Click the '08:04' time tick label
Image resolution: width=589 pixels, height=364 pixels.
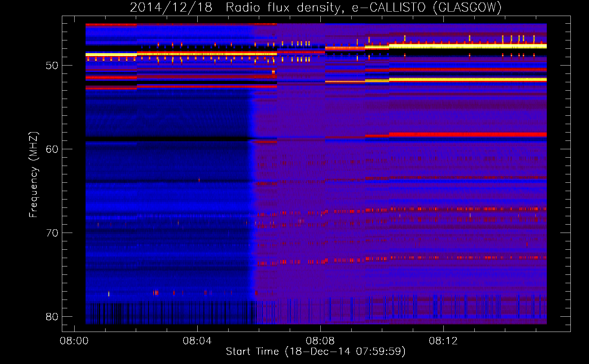pyautogui.click(x=197, y=341)
